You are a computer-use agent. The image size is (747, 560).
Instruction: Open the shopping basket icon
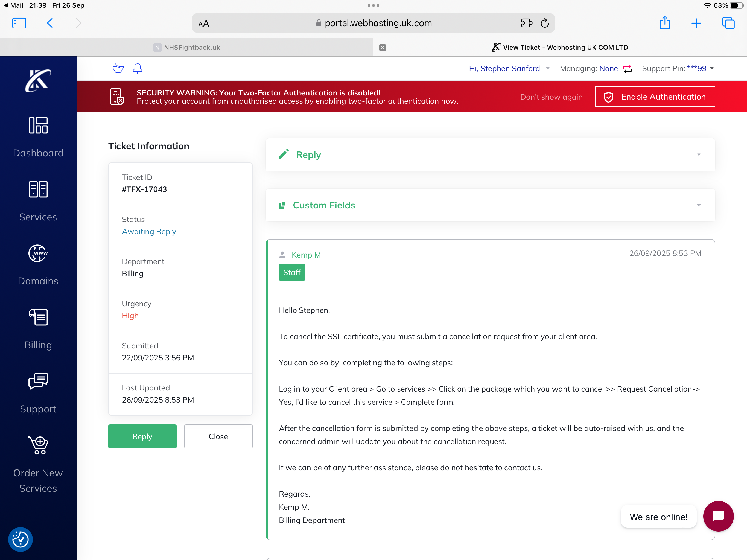pyautogui.click(x=118, y=68)
